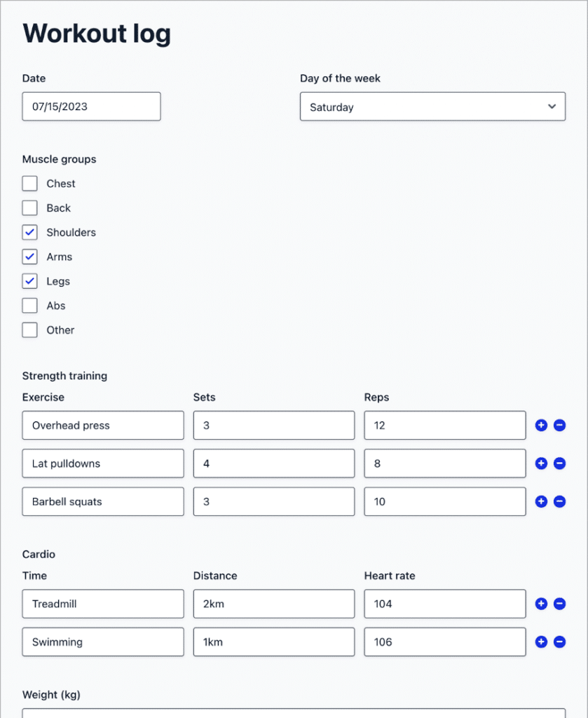Image resolution: width=588 pixels, height=718 pixels.
Task: Add a row after Barbell squats
Action: (541, 501)
